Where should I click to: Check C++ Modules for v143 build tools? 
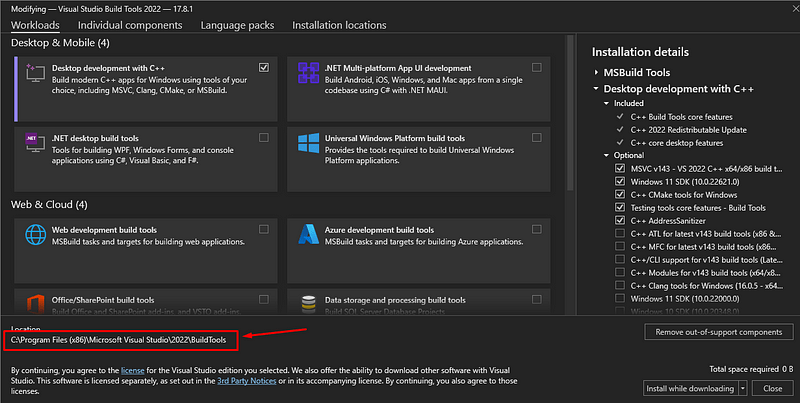pyautogui.click(x=620, y=272)
